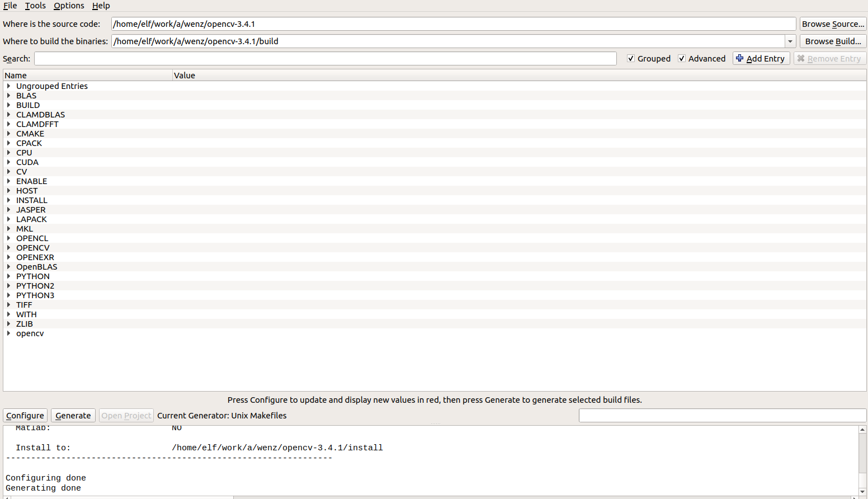Expand the CMAKE group arrow
This screenshot has width=868, height=499.
8,134
